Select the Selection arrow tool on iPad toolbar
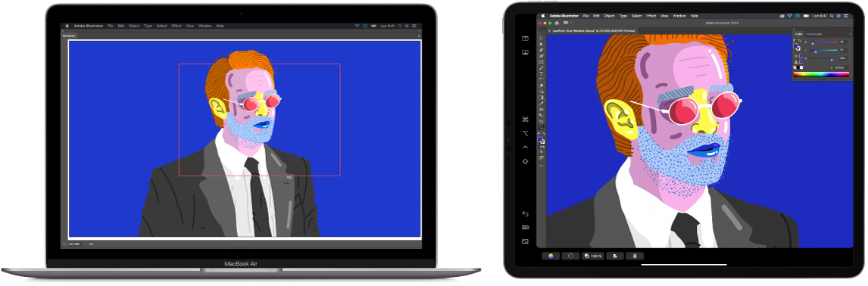Screen dimensions: 868x286 542,38
